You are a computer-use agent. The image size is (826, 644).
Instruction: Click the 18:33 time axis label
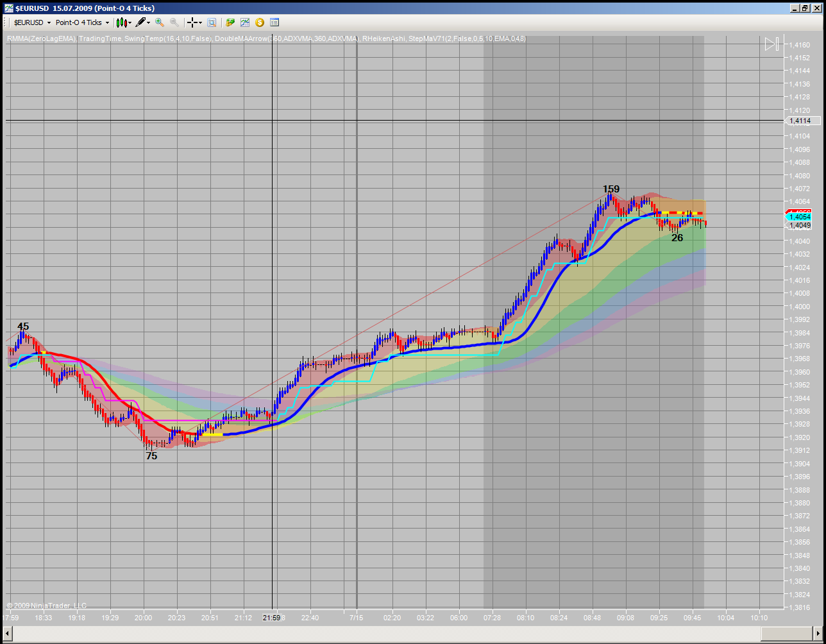point(44,618)
